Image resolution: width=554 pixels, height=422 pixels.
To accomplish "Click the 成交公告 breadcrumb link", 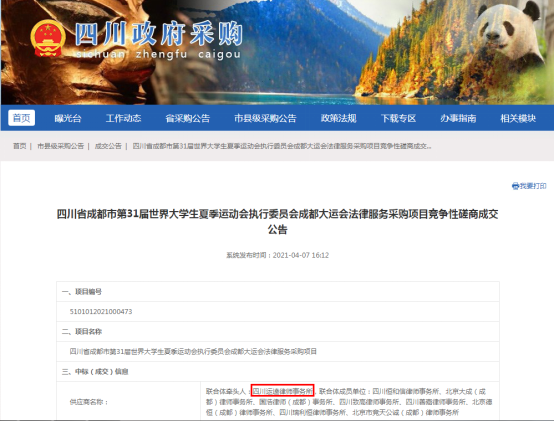I will coord(108,146).
